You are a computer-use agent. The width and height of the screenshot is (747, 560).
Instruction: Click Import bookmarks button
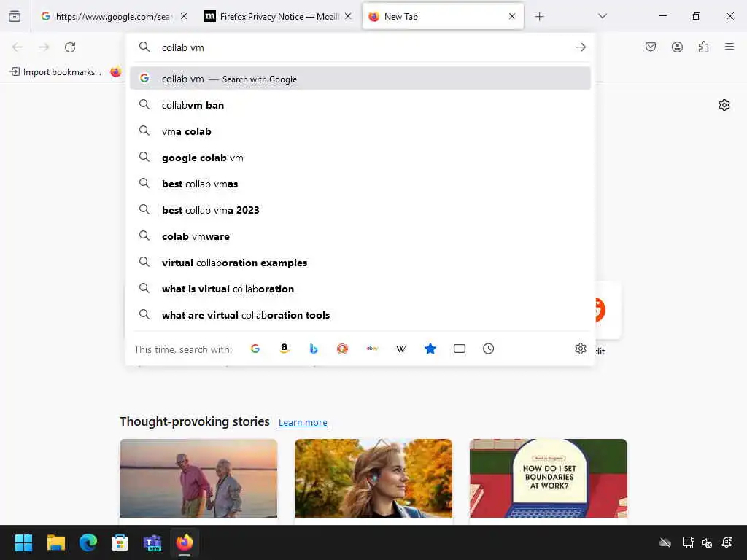(55, 72)
